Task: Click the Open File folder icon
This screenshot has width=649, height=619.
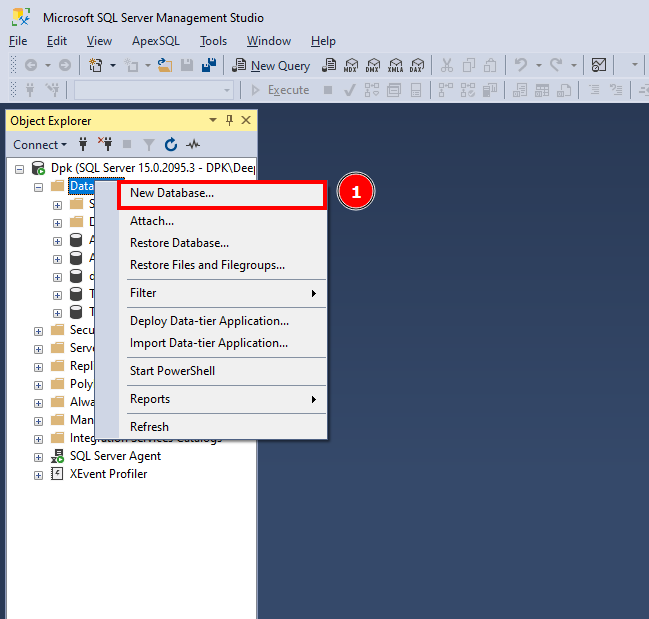Action: tap(165, 65)
